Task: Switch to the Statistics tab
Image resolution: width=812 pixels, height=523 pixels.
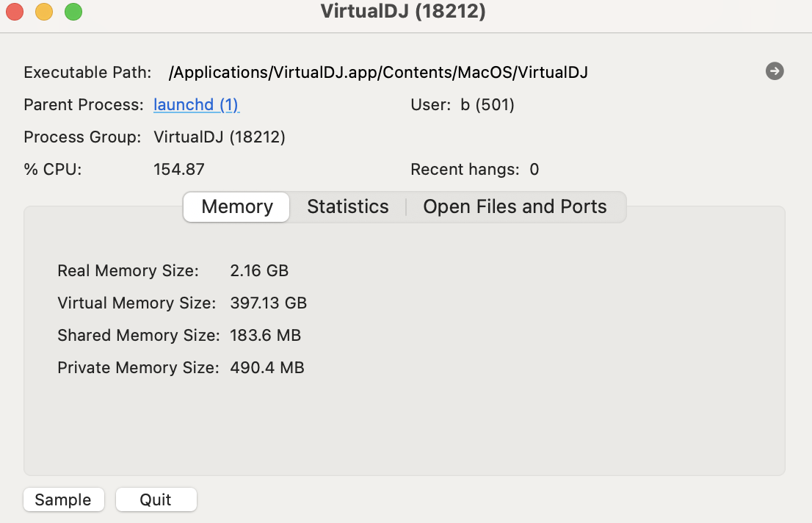Action: pos(347,207)
